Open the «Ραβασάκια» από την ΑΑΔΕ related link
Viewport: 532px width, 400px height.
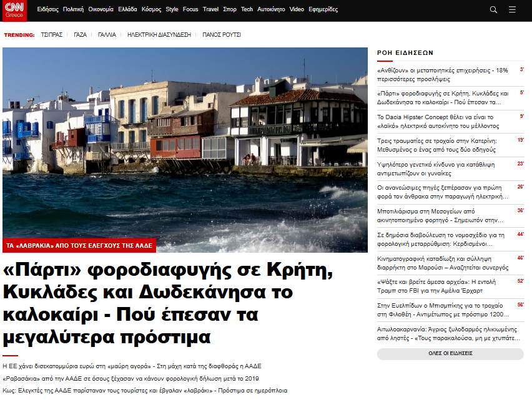pyautogui.click(x=131, y=378)
